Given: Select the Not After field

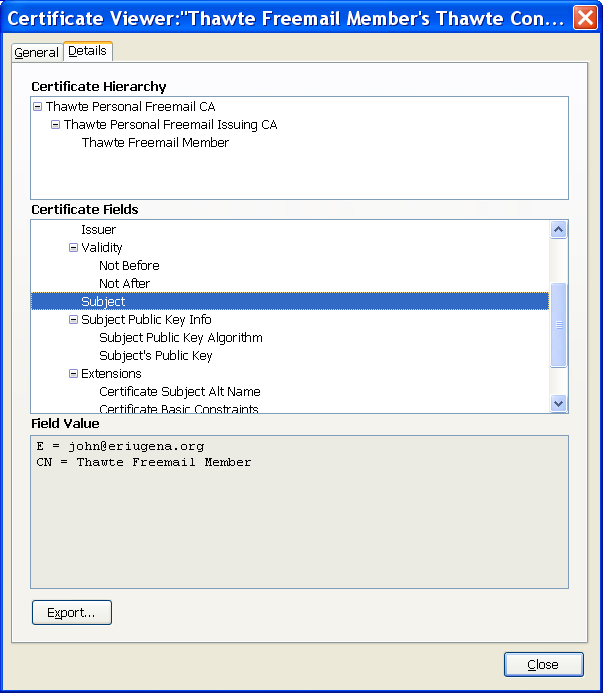Looking at the screenshot, I should pyautogui.click(x=124, y=284).
